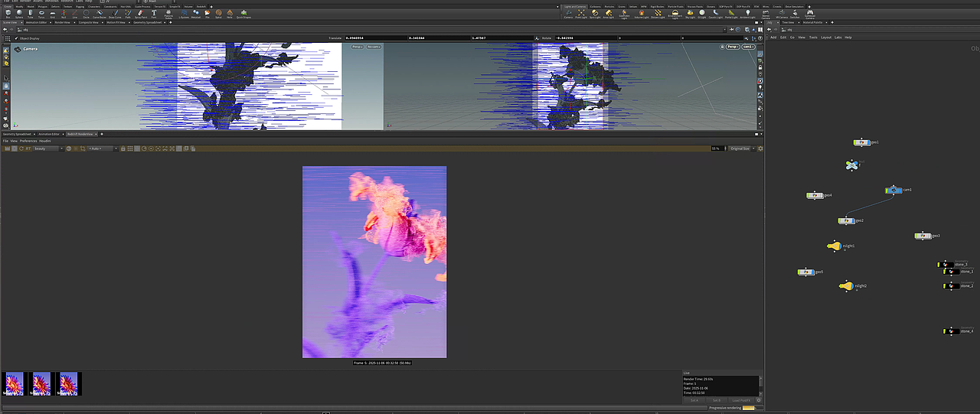Select the Torus shelf tool
The height and width of the screenshot is (414, 980).
pos(41,14)
